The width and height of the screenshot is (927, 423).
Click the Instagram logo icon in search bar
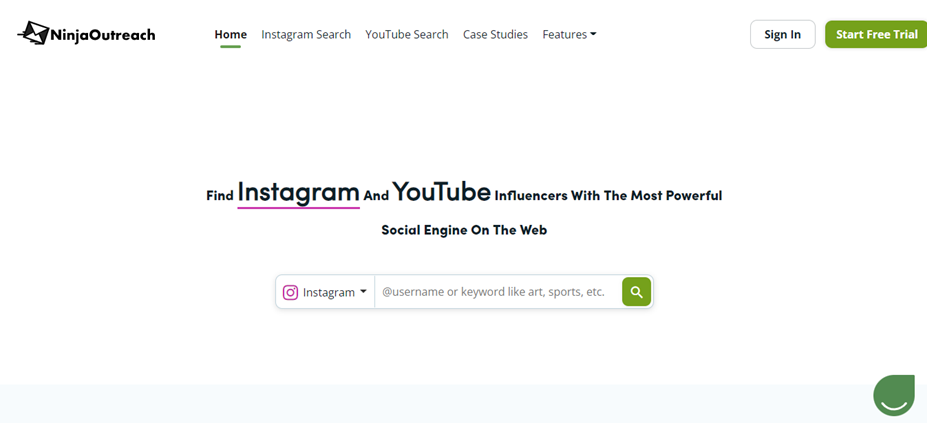coord(290,292)
